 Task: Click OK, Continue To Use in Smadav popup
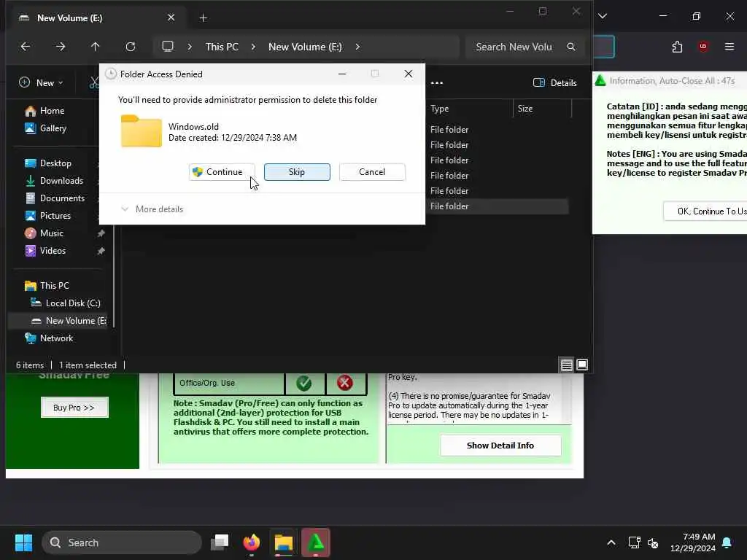(705, 211)
